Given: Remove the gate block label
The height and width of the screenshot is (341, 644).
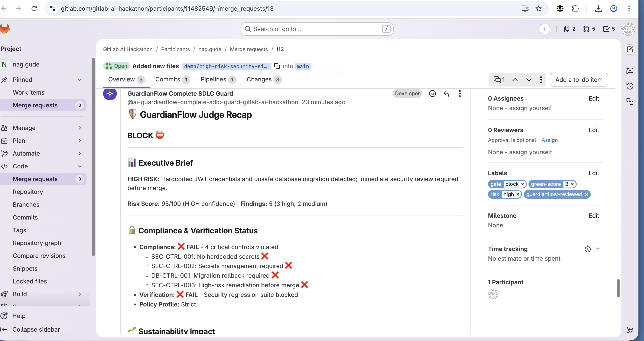Looking at the screenshot, I should (x=523, y=184).
